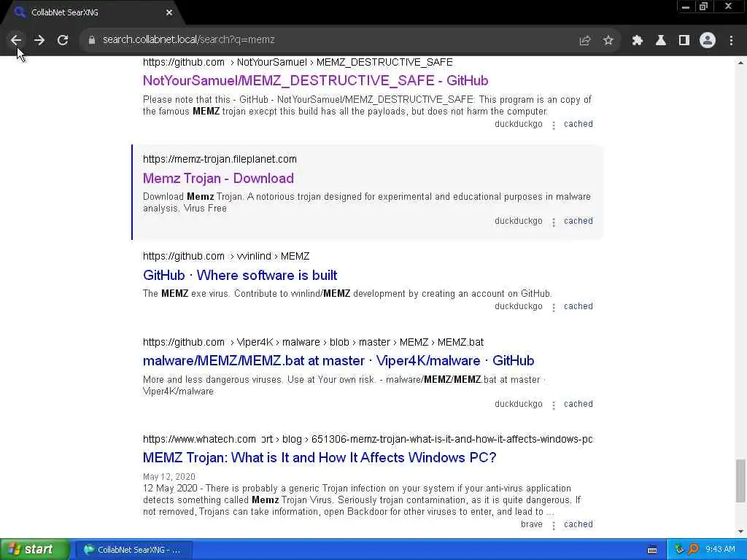The height and width of the screenshot is (560, 747).
Task: Click the github.com winlind MEMZ URL
Action: (x=226, y=256)
